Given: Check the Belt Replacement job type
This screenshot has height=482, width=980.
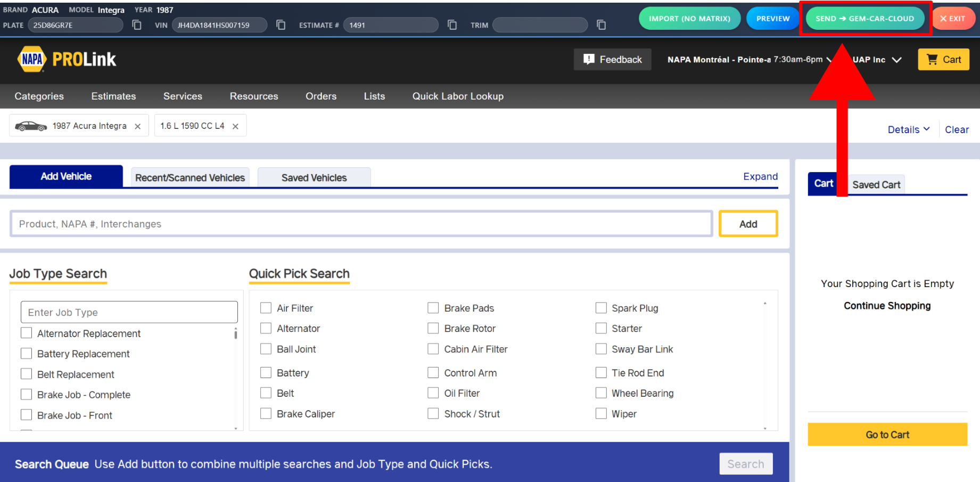Looking at the screenshot, I should point(26,374).
